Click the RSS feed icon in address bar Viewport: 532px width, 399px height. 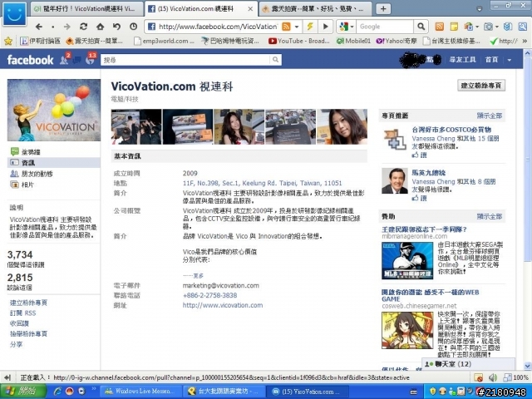click(x=286, y=27)
